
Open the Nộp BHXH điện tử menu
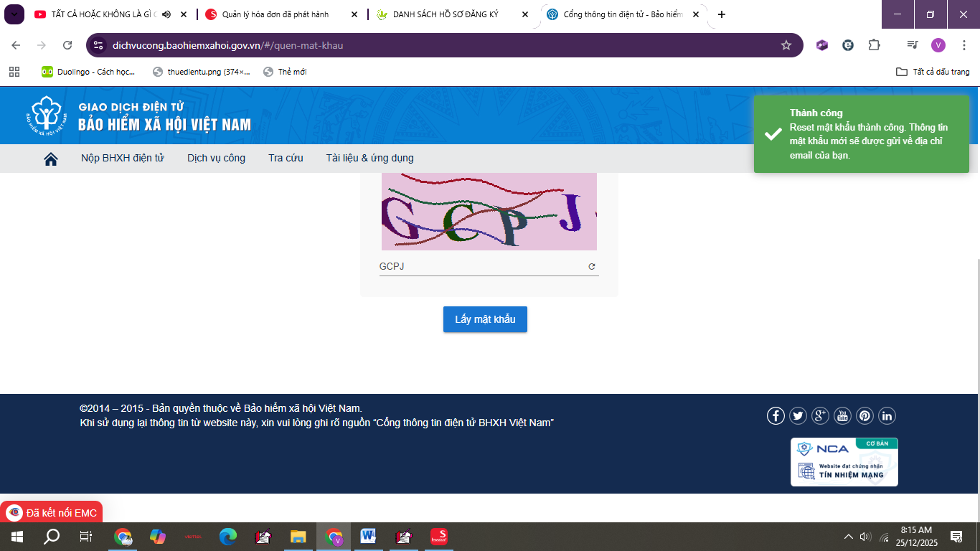123,159
